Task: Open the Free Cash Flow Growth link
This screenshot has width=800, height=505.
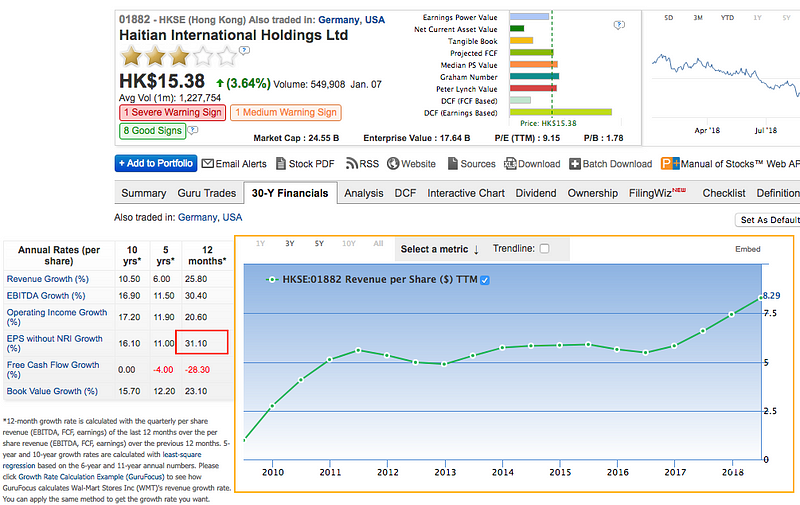Action: point(53,370)
